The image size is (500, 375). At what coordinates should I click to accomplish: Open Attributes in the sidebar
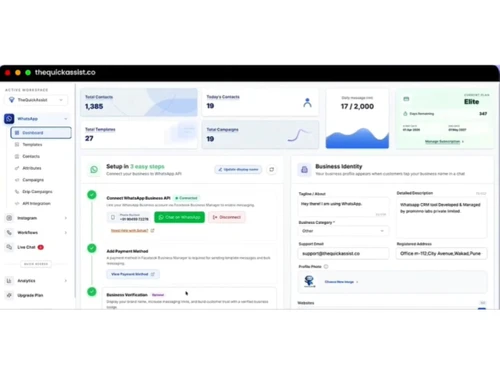(32, 168)
